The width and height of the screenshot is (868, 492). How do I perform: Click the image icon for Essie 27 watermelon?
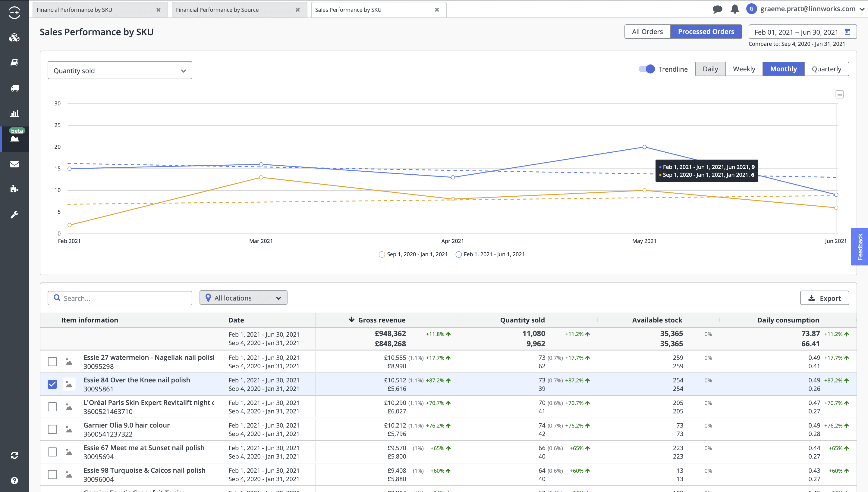69,362
